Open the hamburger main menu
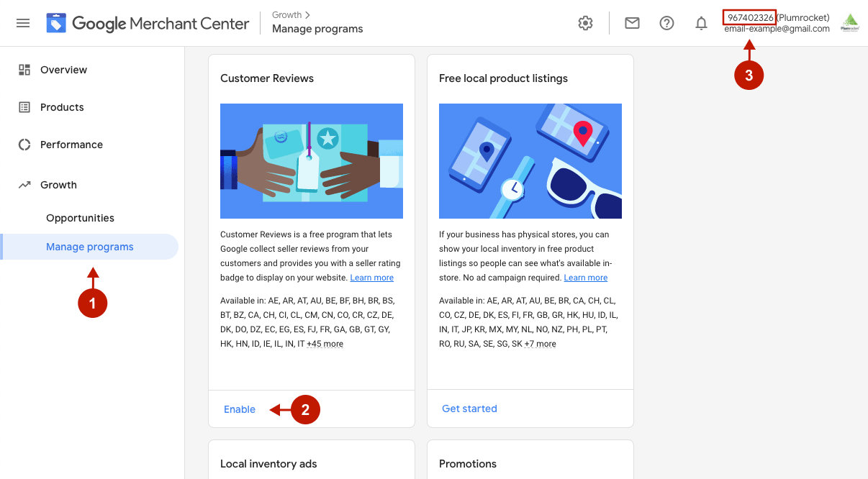This screenshot has height=479, width=868. 23,23
